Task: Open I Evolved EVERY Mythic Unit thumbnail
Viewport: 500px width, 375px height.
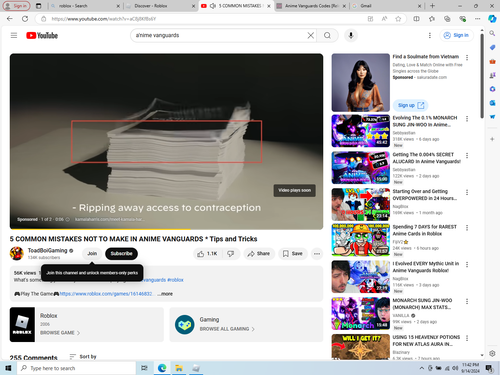Action: (361, 277)
